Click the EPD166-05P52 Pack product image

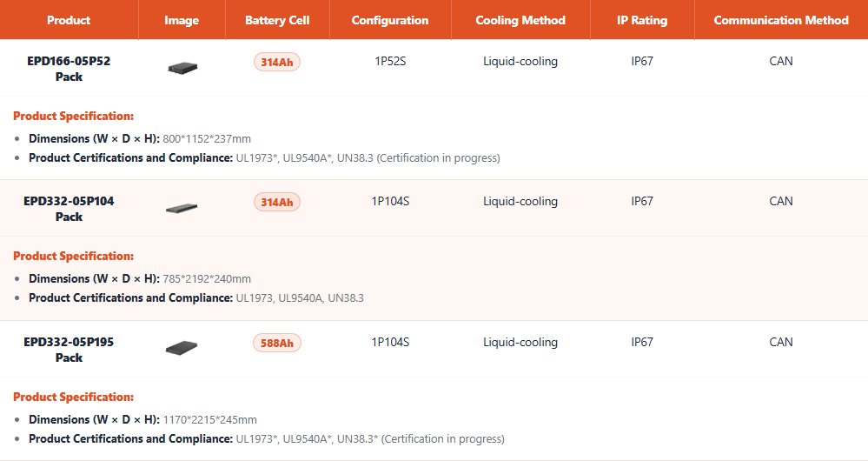(182, 67)
